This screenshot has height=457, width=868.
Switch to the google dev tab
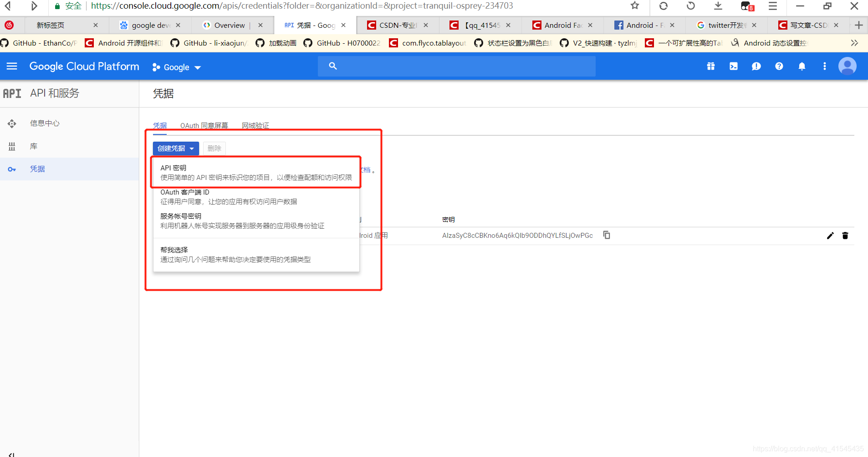pos(150,26)
